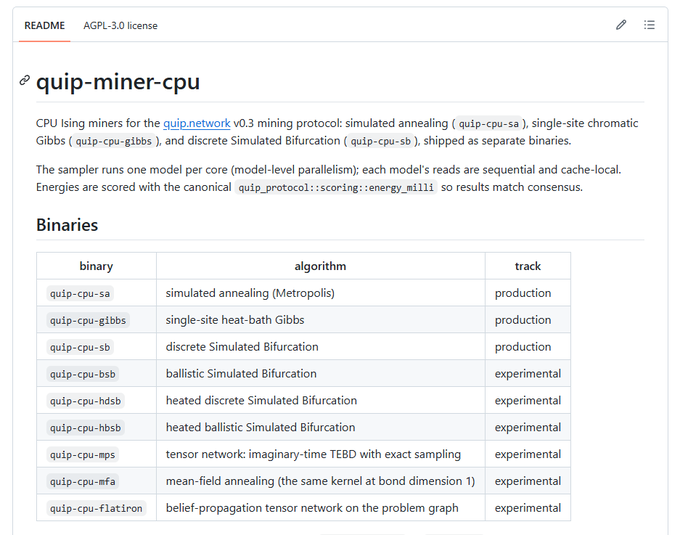680x535 pixels.
Task: Click heated discrete Simulated Bifurcation cell
Action: pos(320,401)
